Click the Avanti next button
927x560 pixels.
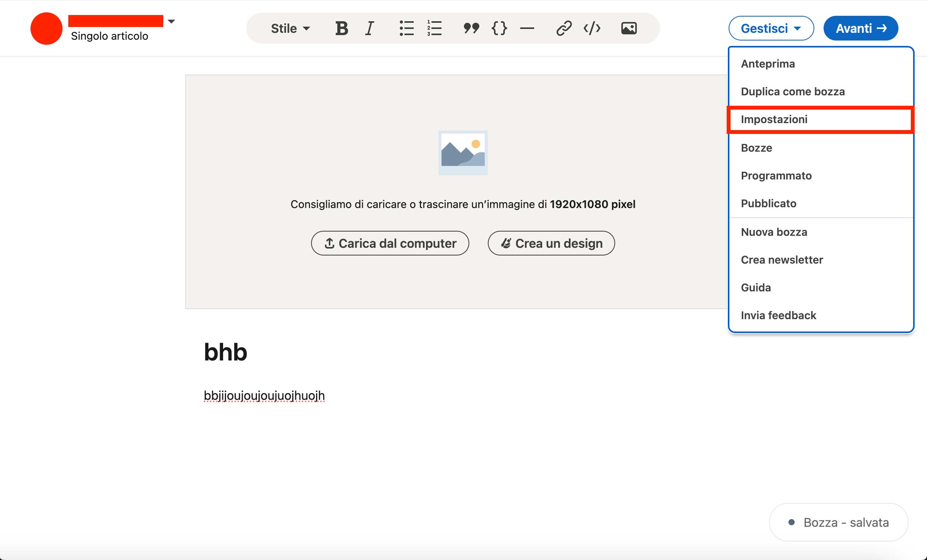(x=861, y=28)
